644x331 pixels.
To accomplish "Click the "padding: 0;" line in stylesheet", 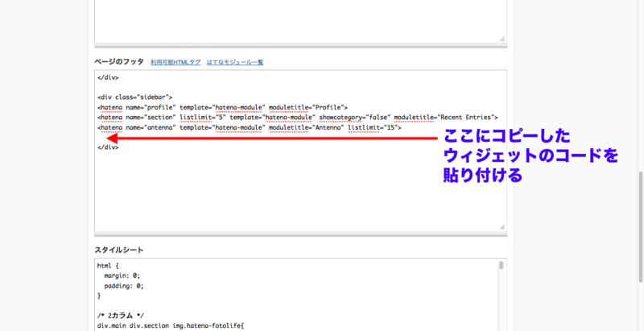I will coord(124,286).
